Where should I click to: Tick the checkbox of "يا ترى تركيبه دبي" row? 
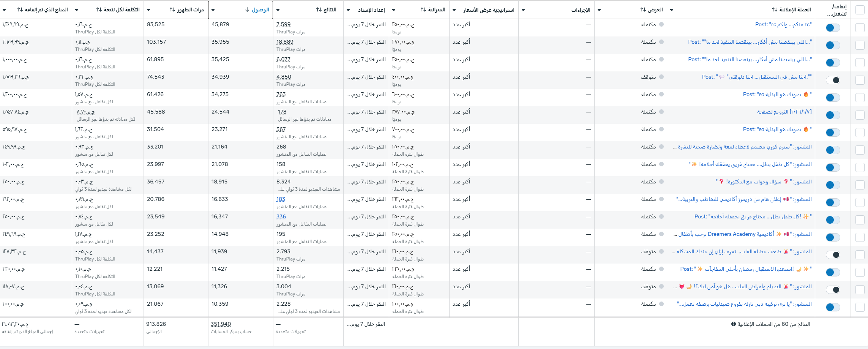(x=860, y=307)
